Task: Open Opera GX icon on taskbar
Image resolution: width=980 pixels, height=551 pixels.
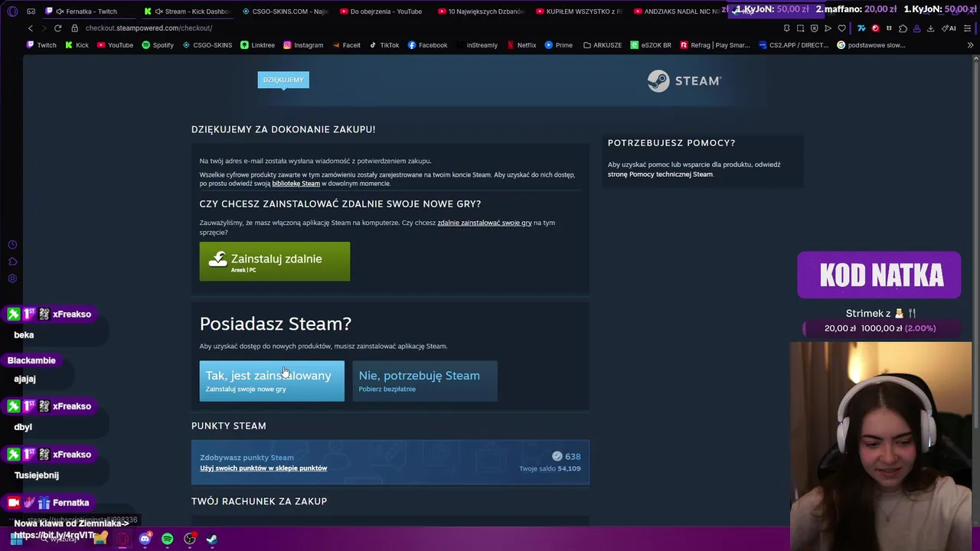Action: pyautogui.click(x=122, y=539)
